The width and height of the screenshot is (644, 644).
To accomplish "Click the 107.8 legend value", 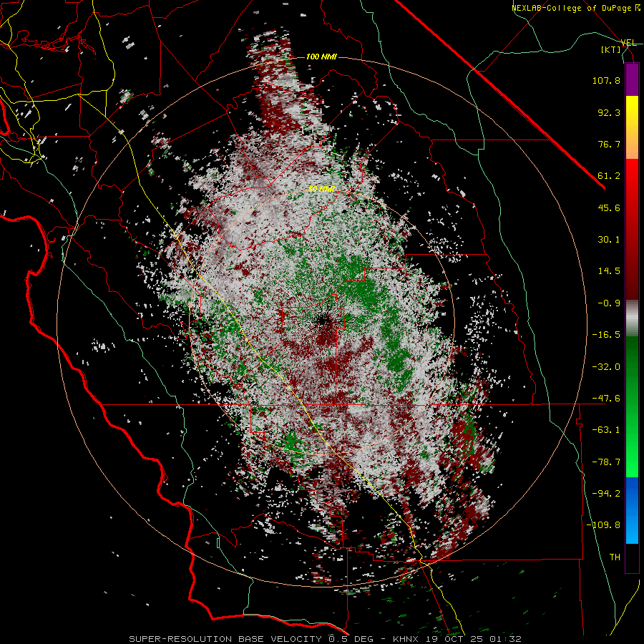I will [x=606, y=80].
